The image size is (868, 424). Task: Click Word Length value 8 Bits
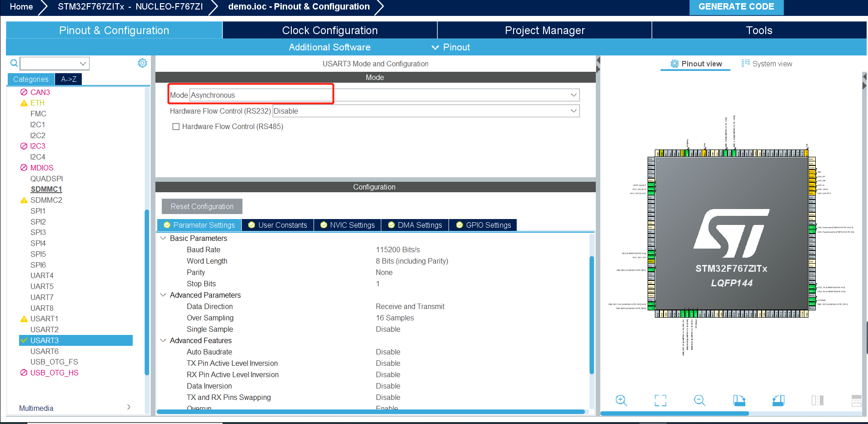pos(412,261)
